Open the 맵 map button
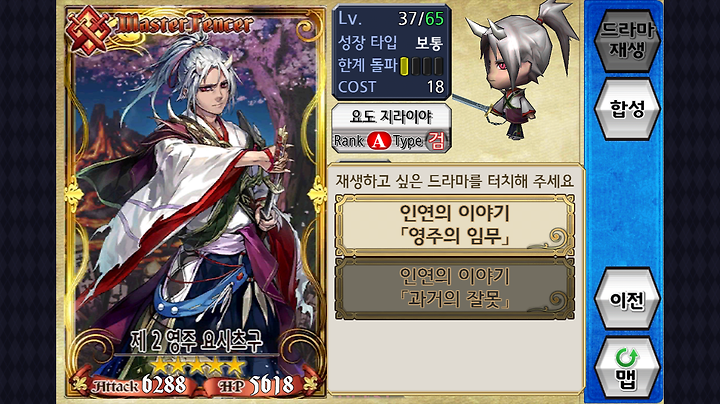Screen dimensions: 720x404 coord(627,367)
